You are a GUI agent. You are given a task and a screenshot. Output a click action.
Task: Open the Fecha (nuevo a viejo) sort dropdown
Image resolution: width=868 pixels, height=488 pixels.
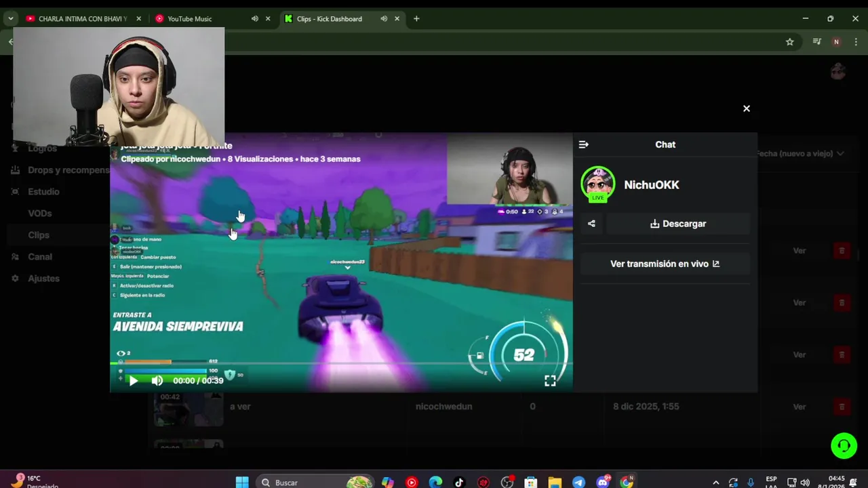pyautogui.click(x=800, y=154)
